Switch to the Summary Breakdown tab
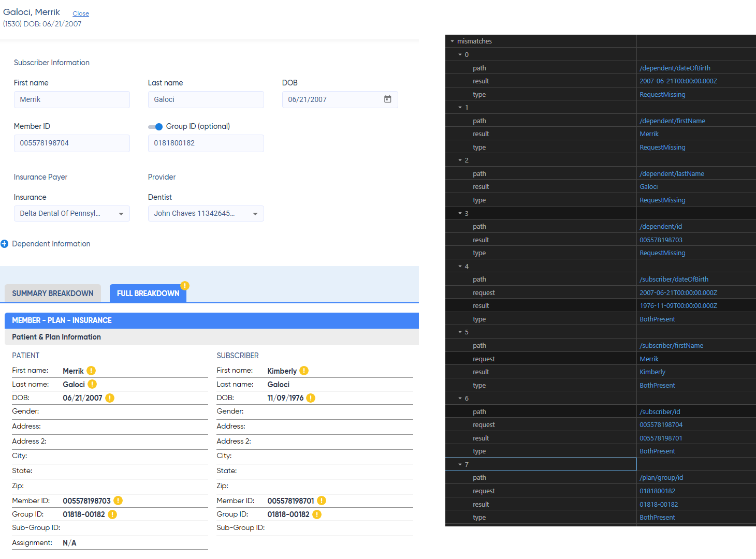Image resolution: width=756 pixels, height=559 pixels. pos(53,293)
